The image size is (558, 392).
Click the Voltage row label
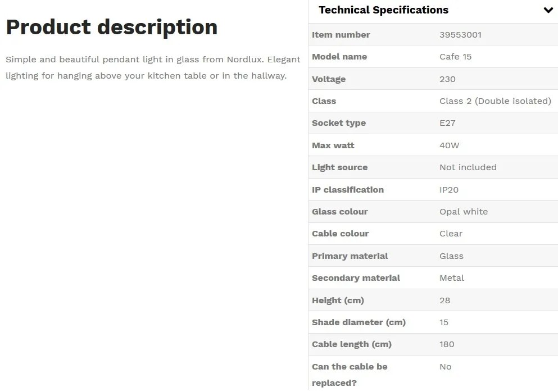(329, 79)
